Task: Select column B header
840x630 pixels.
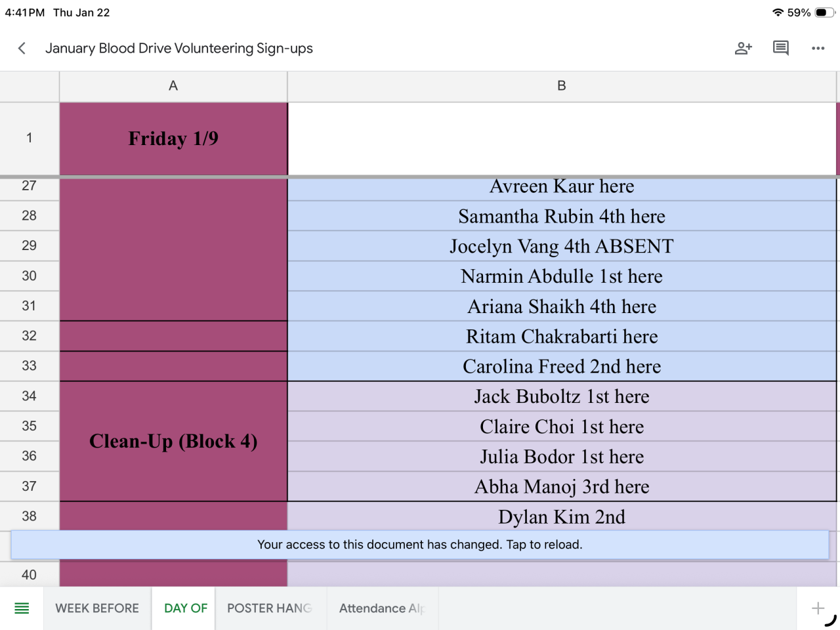Action: click(x=562, y=86)
